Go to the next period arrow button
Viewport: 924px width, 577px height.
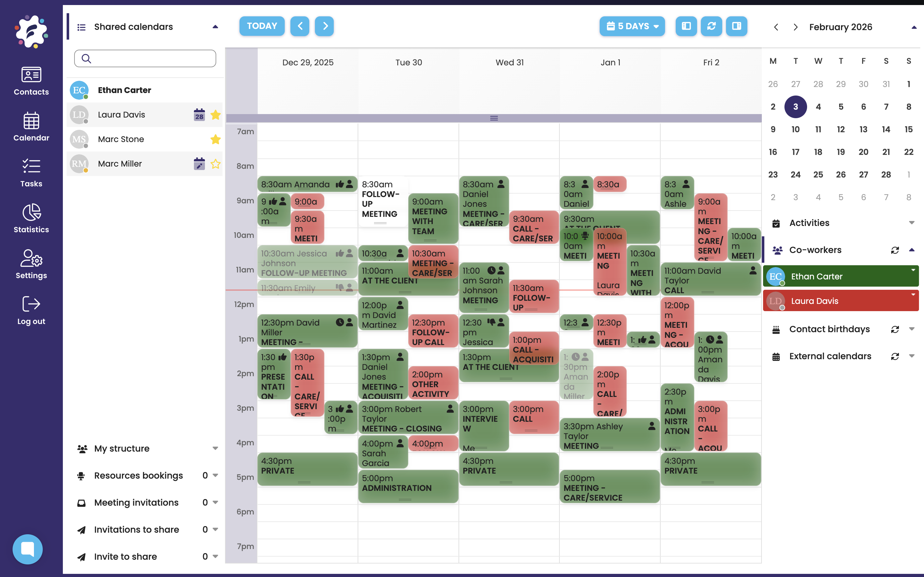coord(324,26)
